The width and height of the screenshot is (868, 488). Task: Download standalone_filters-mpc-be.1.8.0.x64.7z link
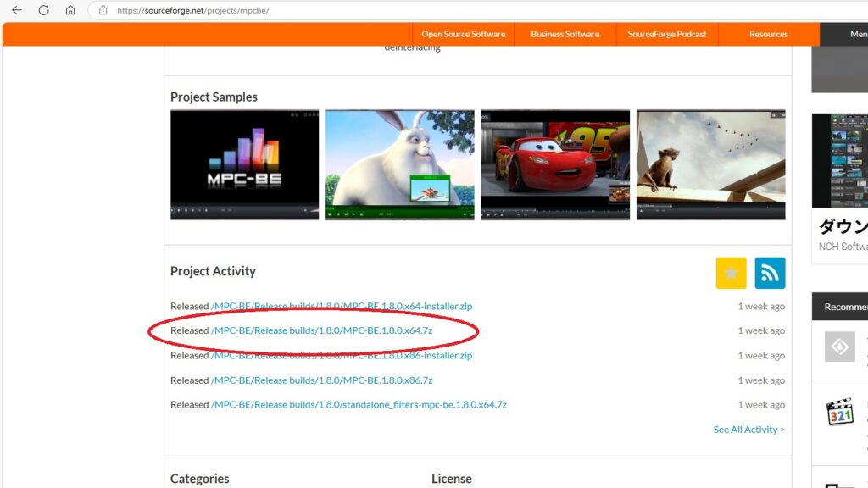359,404
